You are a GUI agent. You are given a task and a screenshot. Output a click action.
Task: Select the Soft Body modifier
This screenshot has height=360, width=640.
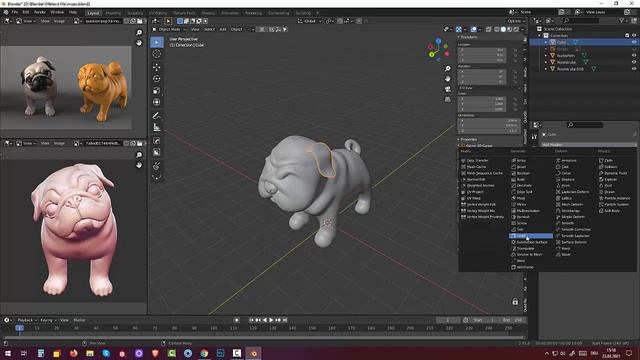click(611, 211)
